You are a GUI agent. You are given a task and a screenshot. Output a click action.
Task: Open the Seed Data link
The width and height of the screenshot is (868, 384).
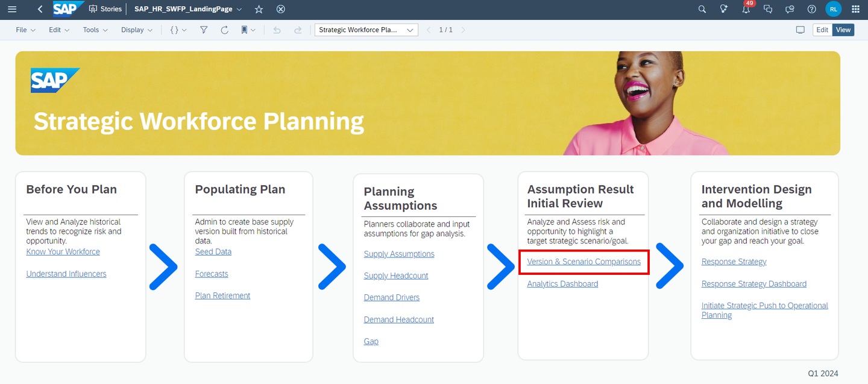[213, 251]
